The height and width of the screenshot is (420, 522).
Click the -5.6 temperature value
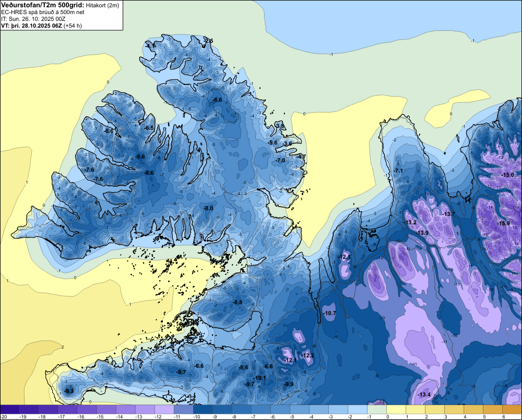point(272,142)
